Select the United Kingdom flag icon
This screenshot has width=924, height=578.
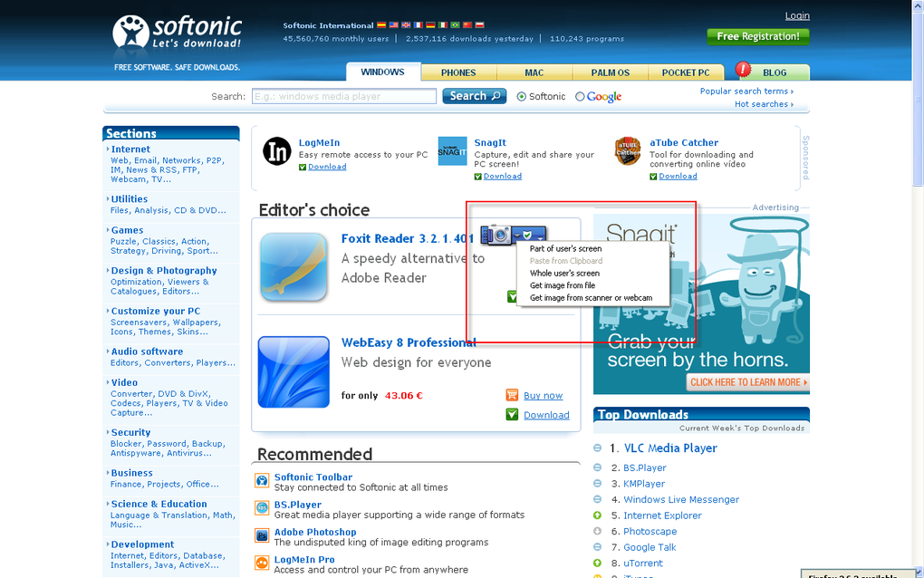click(x=406, y=25)
